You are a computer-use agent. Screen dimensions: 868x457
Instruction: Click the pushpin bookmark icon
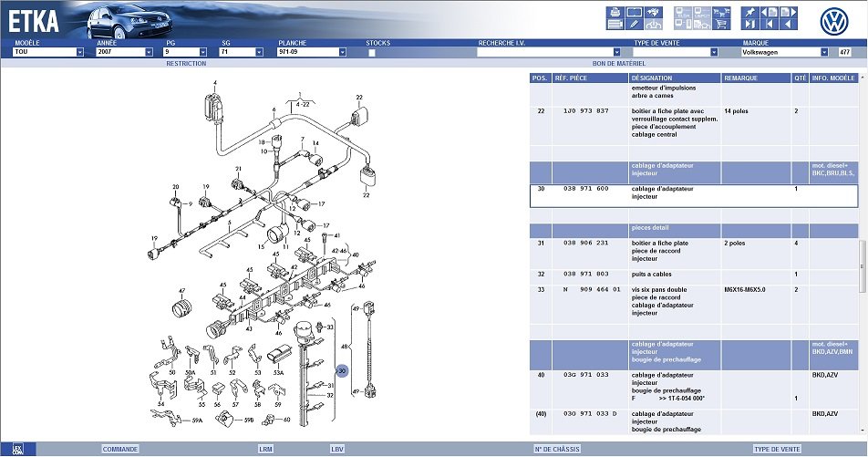click(750, 12)
